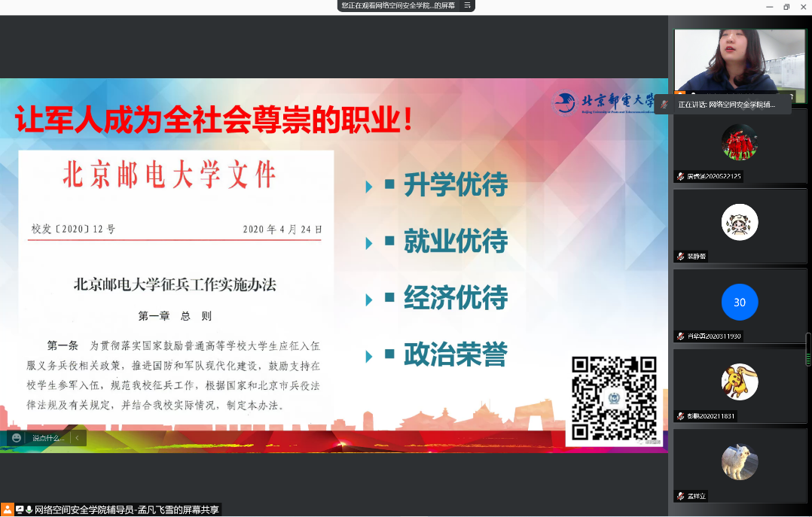
Task: Click the "政治荣誉" bullet on the slide
Action: [456, 354]
